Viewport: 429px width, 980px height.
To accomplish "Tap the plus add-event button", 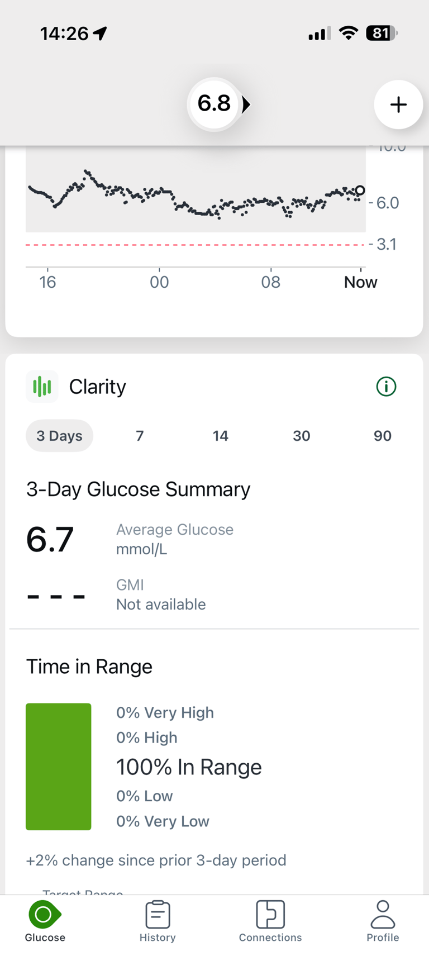I will point(398,104).
